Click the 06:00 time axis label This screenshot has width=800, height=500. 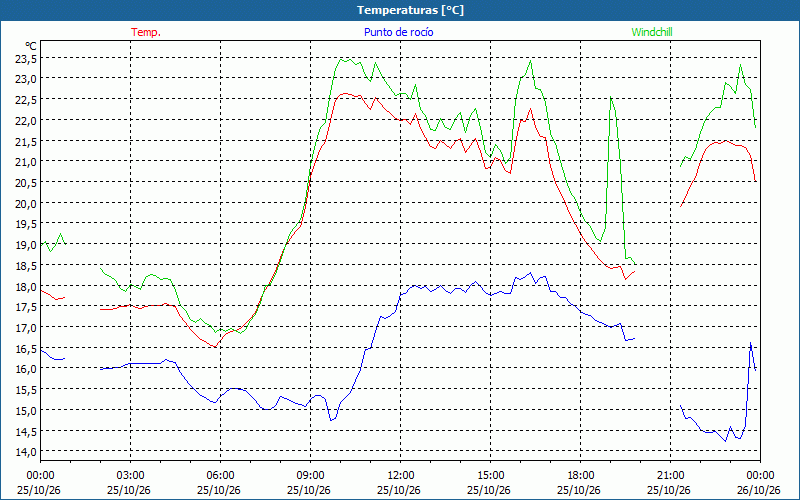(220, 476)
